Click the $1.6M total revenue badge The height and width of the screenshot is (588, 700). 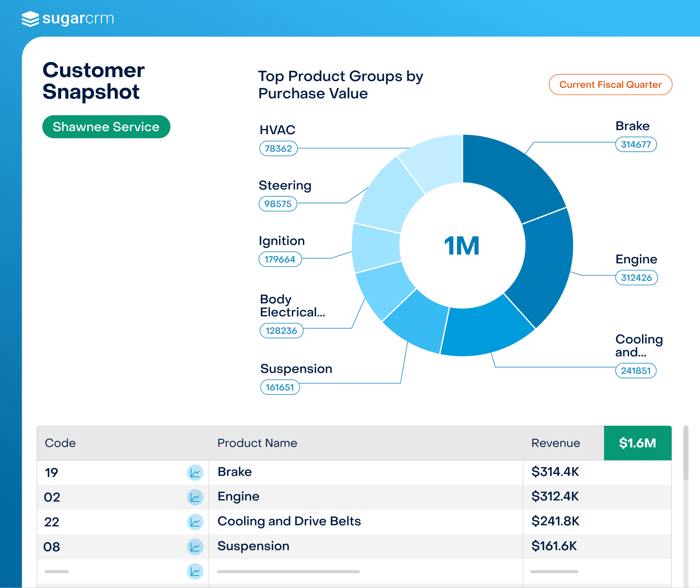tap(637, 443)
